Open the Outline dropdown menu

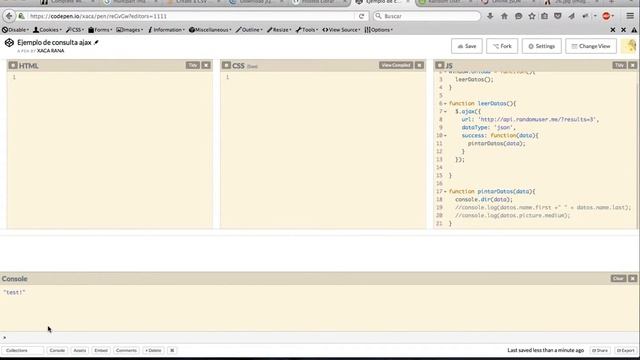[249, 30]
